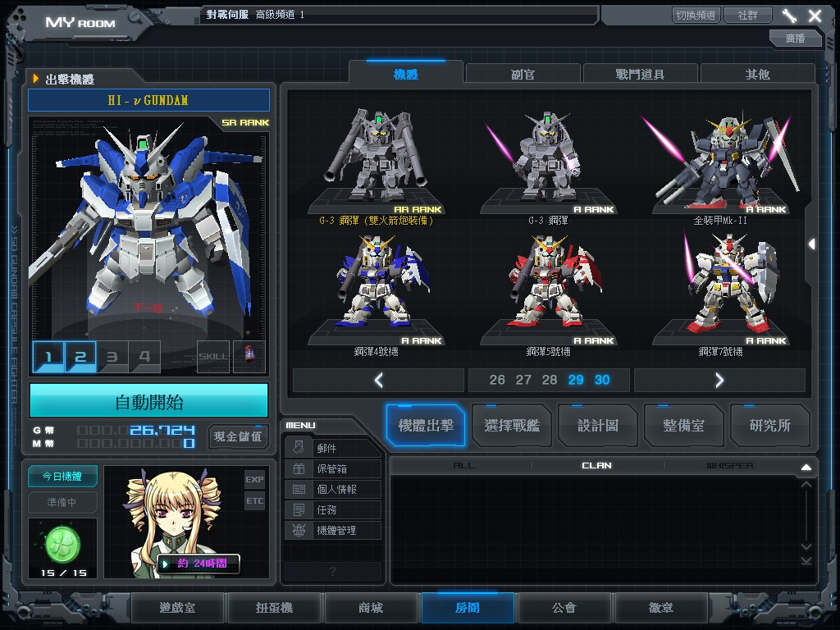Image resolution: width=840 pixels, height=630 pixels.
Task: Open the missions (任務) document icon
Action: 299,509
